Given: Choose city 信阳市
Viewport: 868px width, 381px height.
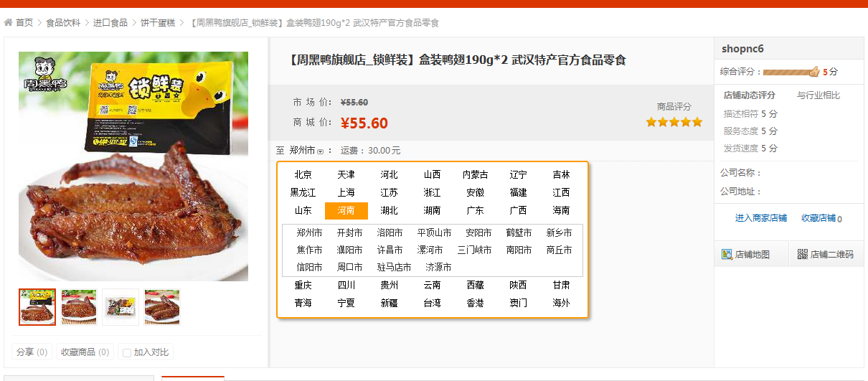Looking at the screenshot, I should pos(309,267).
